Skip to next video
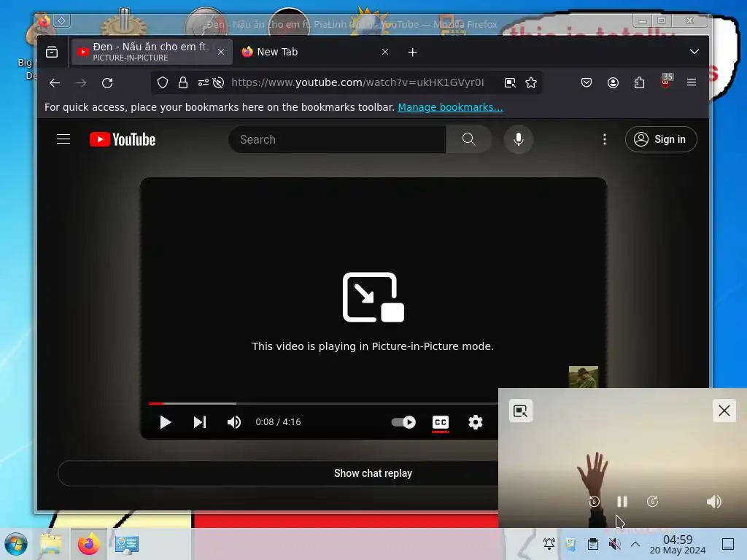 tap(200, 422)
